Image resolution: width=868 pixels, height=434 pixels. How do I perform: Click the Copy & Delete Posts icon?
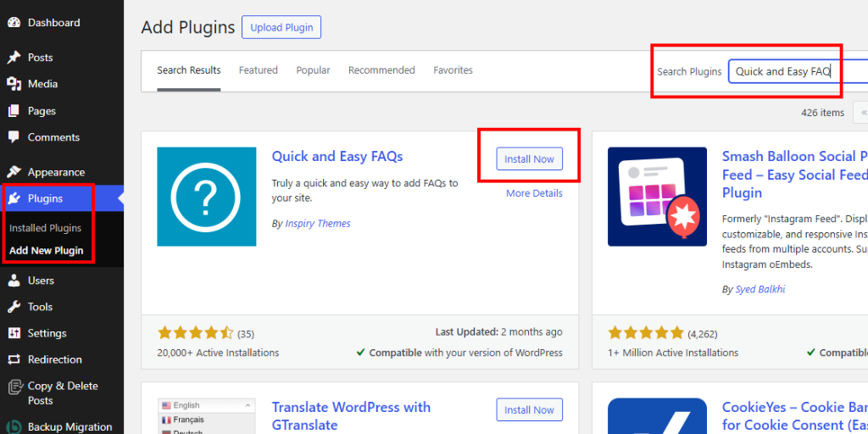(14, 387)
